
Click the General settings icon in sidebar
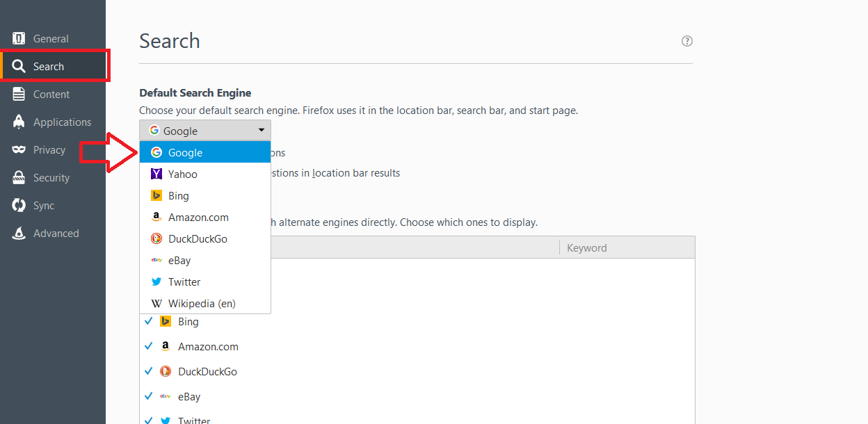pos(19,39)
